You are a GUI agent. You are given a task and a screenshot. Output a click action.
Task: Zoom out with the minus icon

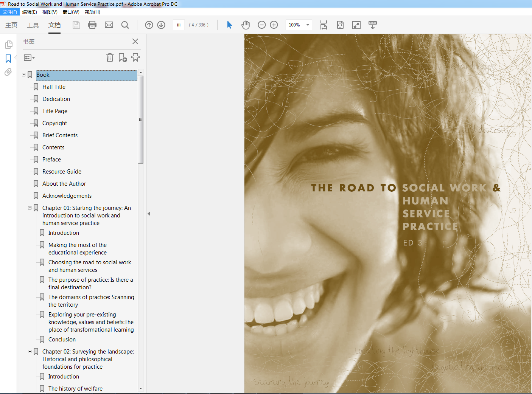261,25
